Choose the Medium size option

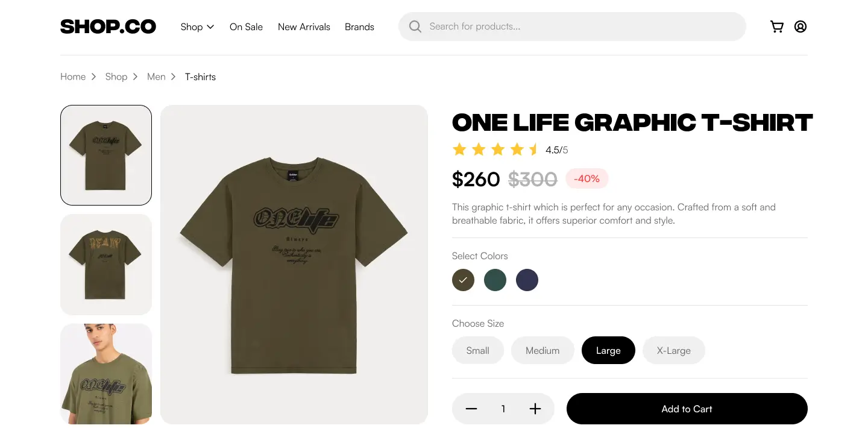click(x=542, y=350)
